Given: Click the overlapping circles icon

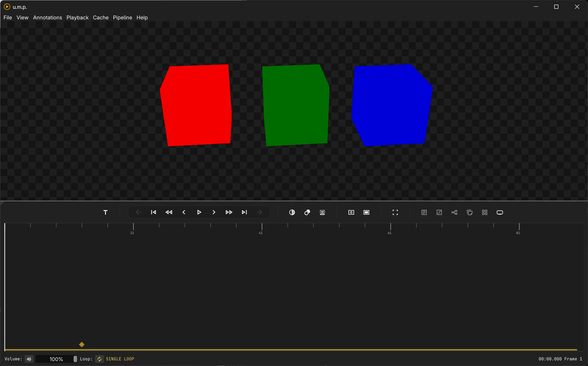Looking at the screenshot, I should pos(307,212).
